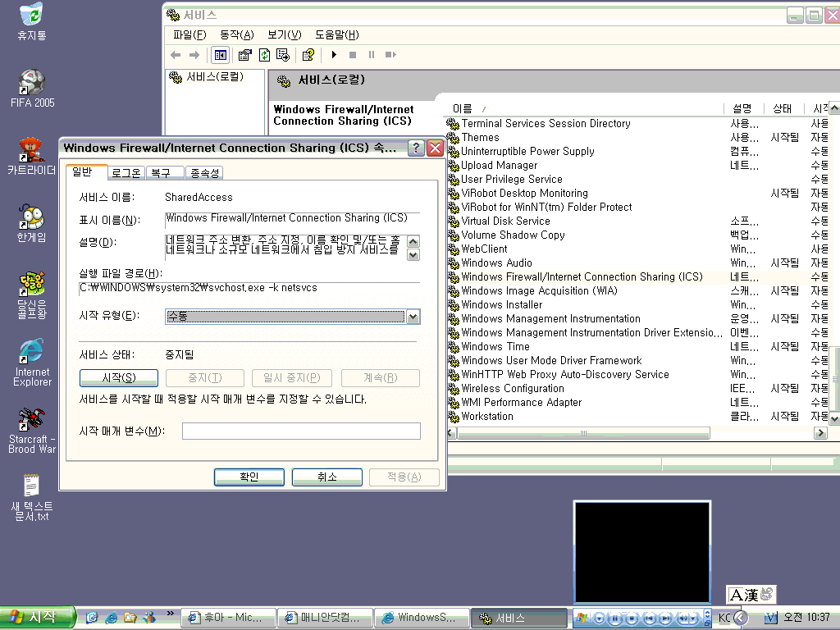This screenshot has height=630, width=840.
Task: Open the 동작(A) menu
Action: coord(237,34)
